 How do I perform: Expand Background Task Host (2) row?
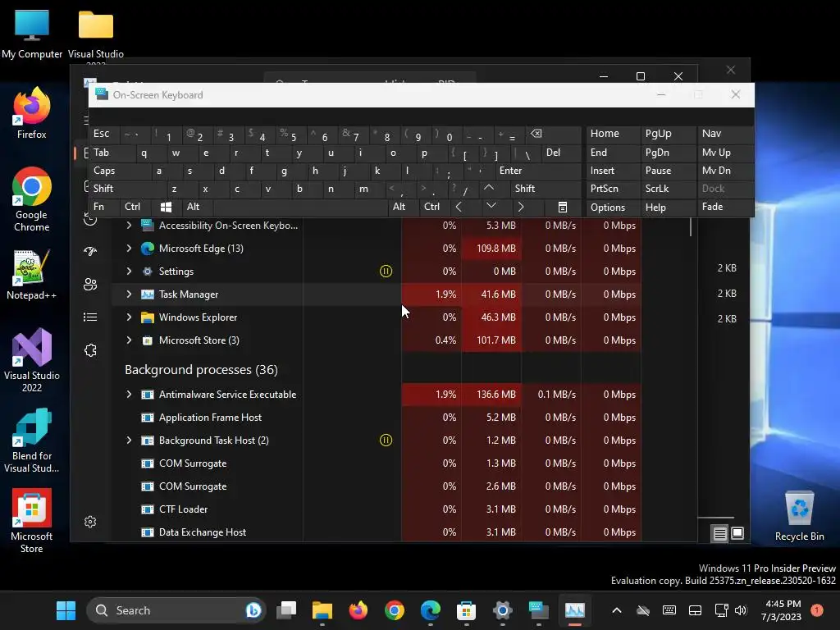pyautogui.click(x=129, y=441)
